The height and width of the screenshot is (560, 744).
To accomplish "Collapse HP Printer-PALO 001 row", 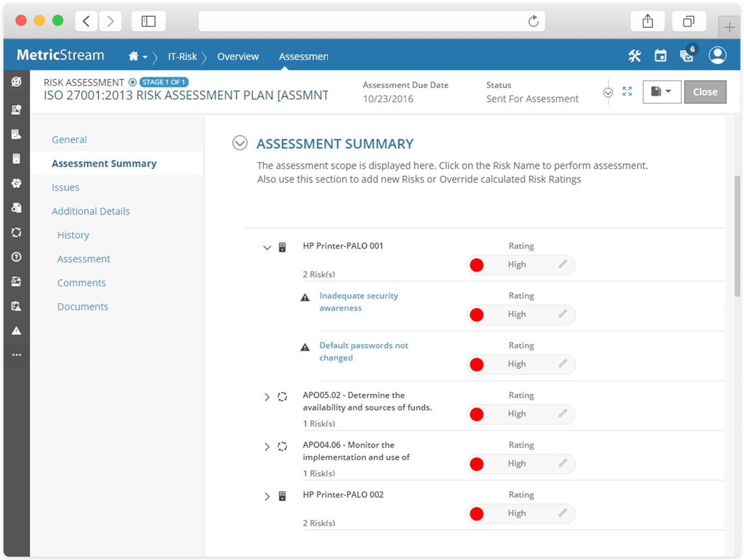I will pyautogui.click(x=267, y=248).
